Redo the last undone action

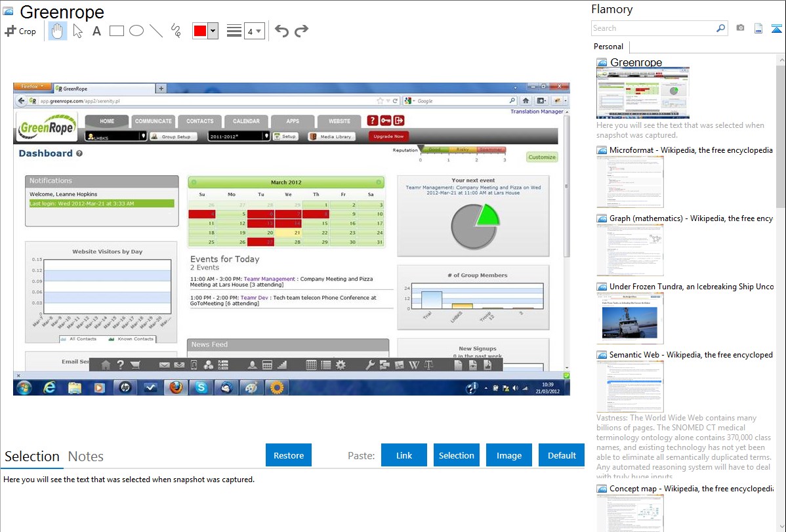(x=301, y=31)
